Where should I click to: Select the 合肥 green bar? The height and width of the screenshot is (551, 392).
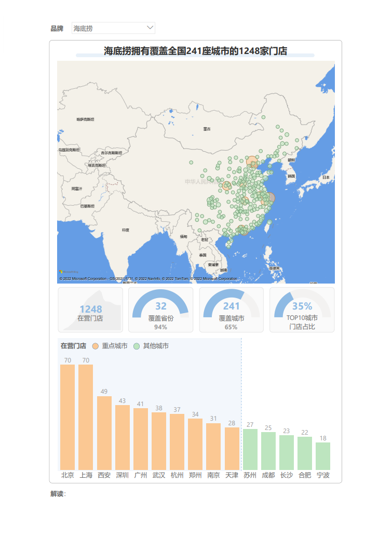(x=305, y=453)
